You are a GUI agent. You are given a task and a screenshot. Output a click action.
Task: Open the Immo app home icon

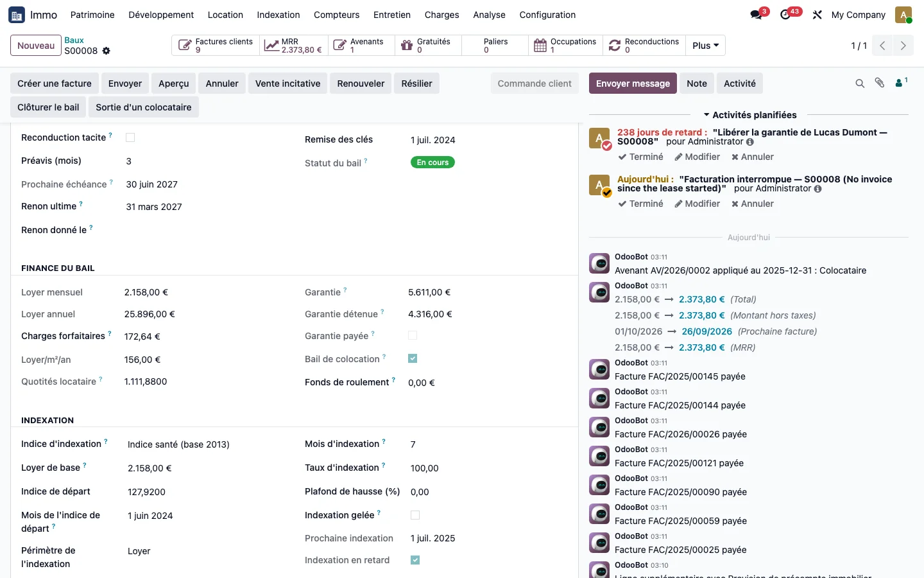click(x=17, y=15)
